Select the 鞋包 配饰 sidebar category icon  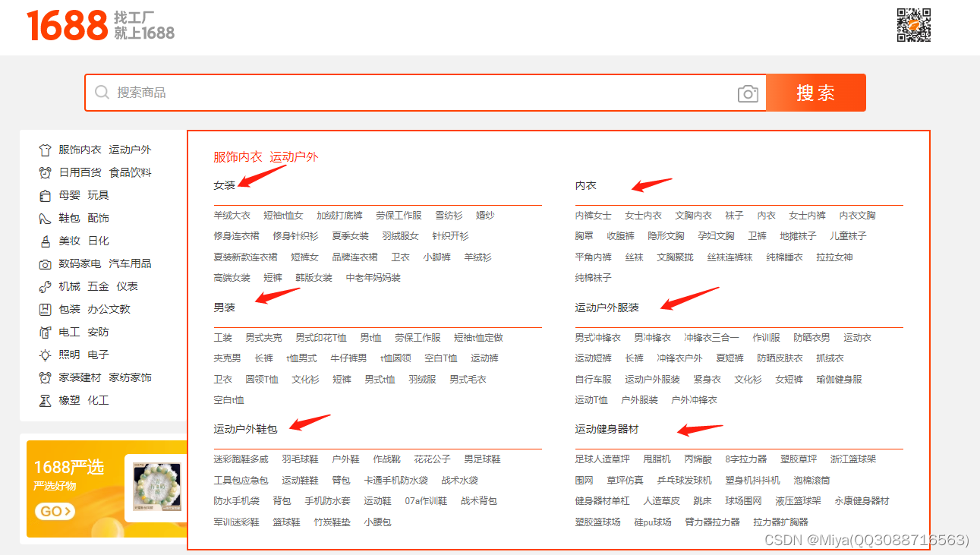(44, 218)
